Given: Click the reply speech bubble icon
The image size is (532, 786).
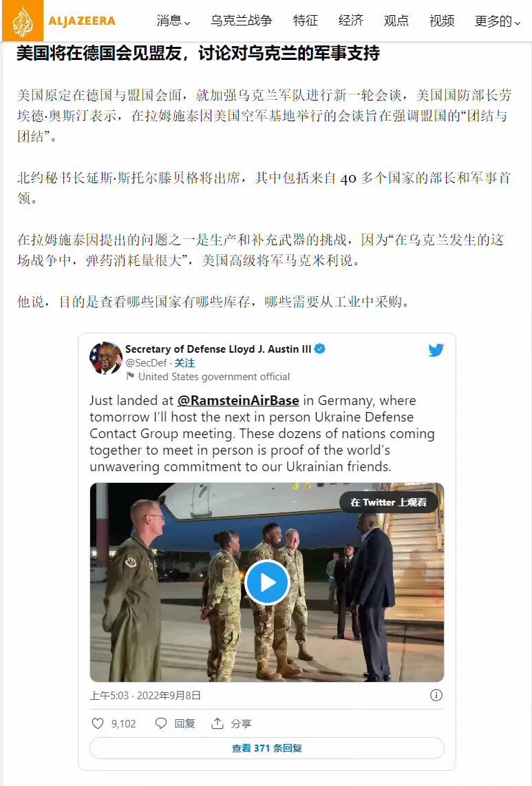Looking at the screenshot, I should tap(161, 723).
